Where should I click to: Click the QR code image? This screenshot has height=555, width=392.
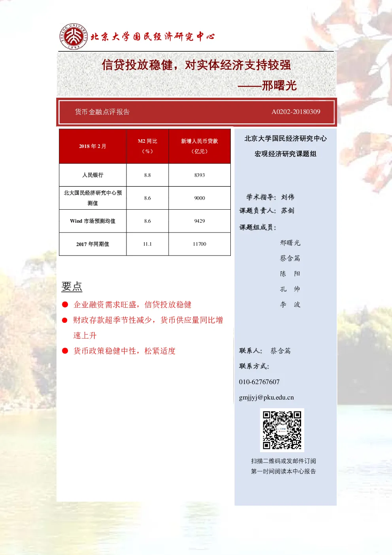(x=282, y=430)
